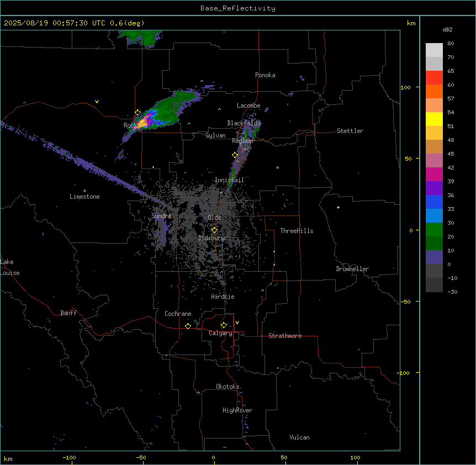Click the RedDeer city label

pyautogui.click(x=243, y=141)
